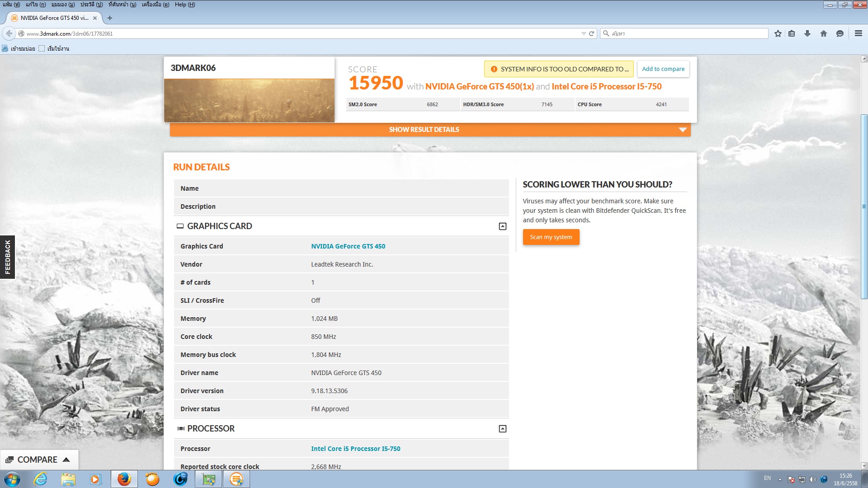This screenshot has width=868, height=488.
Task: Click the Add to compare button
Action: pos(663,69)
